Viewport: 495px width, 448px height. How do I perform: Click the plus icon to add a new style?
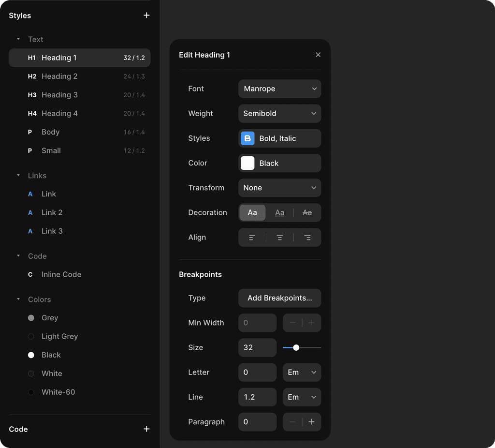point(146,15)
